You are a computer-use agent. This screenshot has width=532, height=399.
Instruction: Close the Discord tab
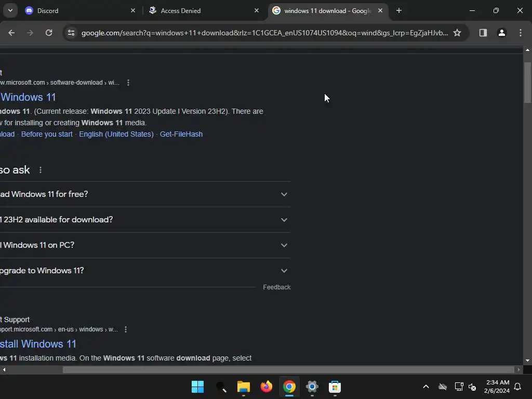133,10
